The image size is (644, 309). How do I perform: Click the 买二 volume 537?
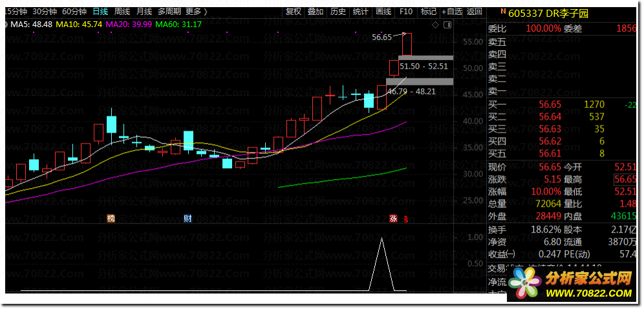597,116
